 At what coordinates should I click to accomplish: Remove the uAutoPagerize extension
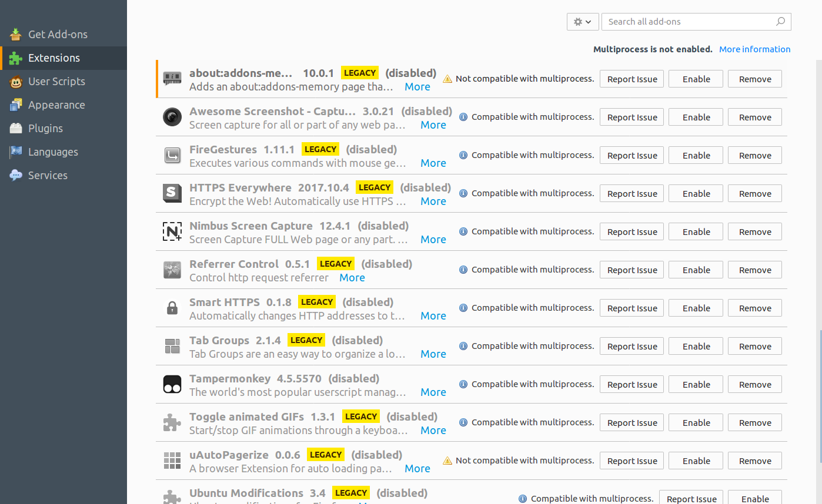755,461
